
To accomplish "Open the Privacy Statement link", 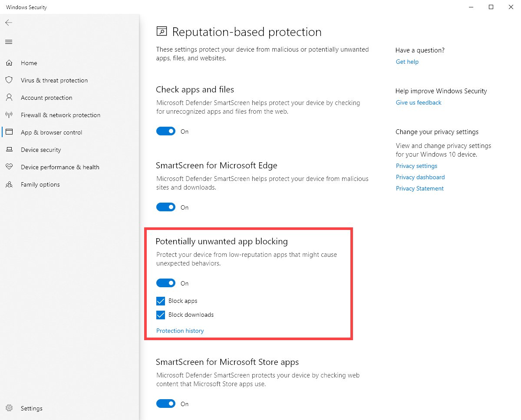I will coord(420,188).
